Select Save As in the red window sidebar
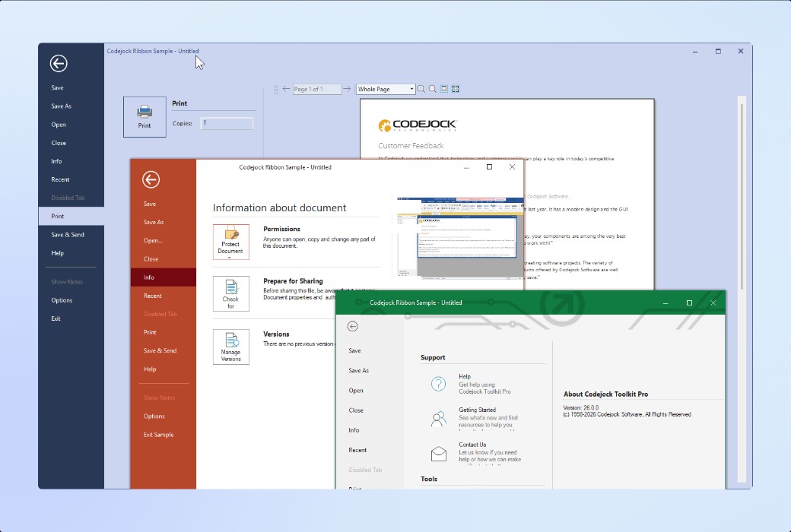The width and height of the screenshot is (791, 532). coord(163,222)
